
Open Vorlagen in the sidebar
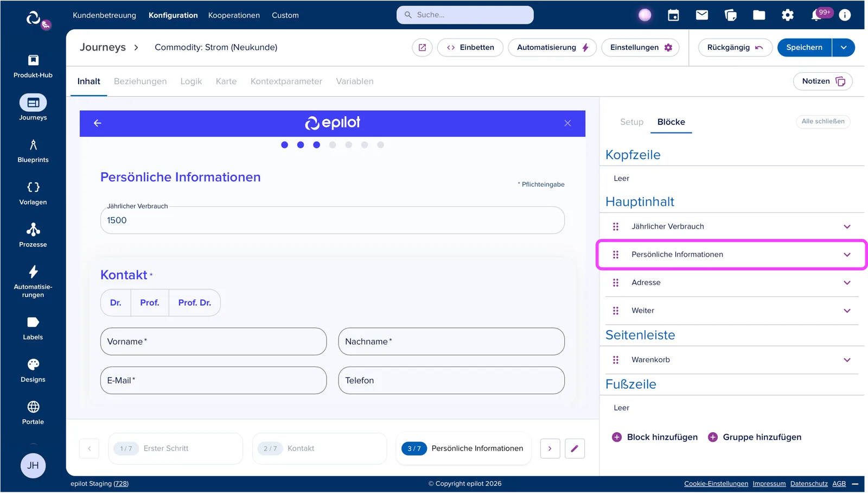33,193
